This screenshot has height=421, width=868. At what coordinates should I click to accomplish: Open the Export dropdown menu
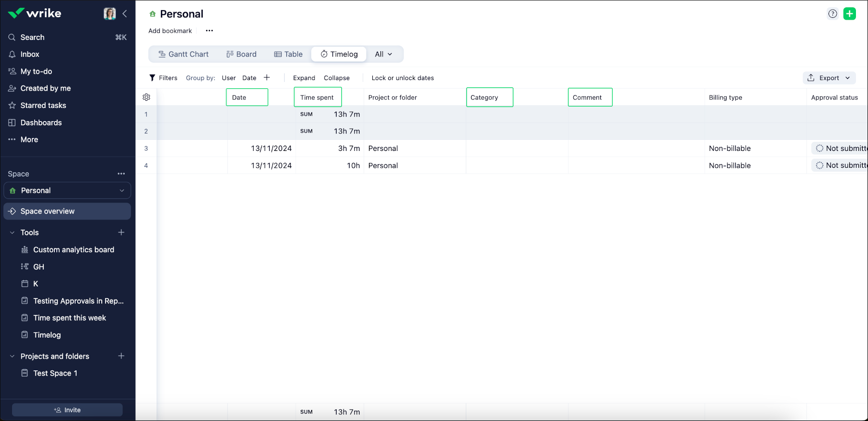tap(829, 78)
